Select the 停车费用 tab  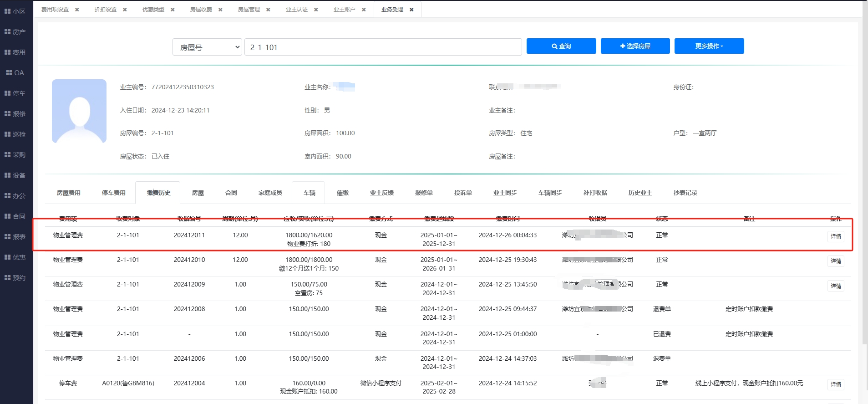pyautogui.click(x=114, y=193)
